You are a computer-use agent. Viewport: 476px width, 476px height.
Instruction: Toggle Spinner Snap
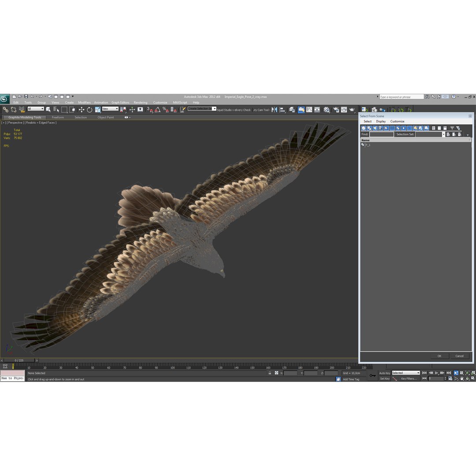click(173, 110)
